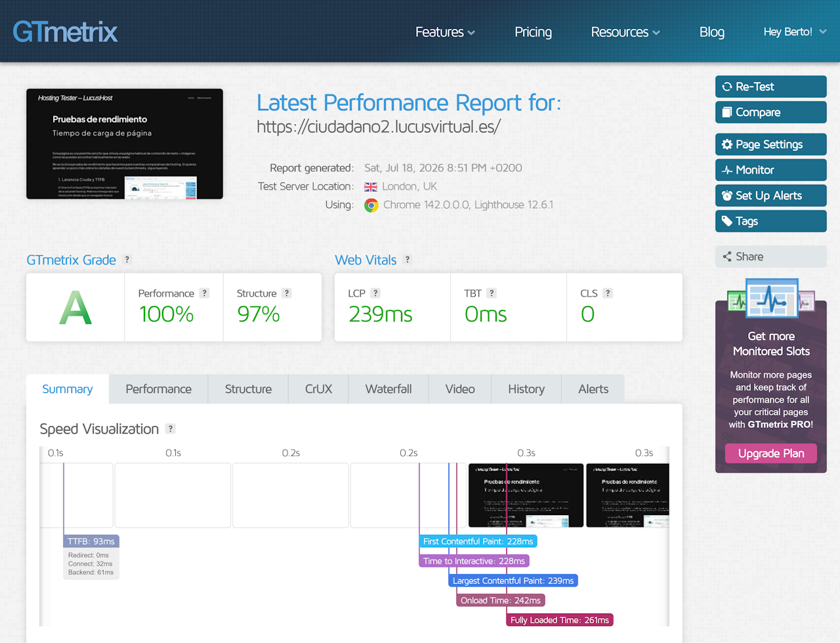Click the Redirect: 0ms timing detail

click(89, 555)
